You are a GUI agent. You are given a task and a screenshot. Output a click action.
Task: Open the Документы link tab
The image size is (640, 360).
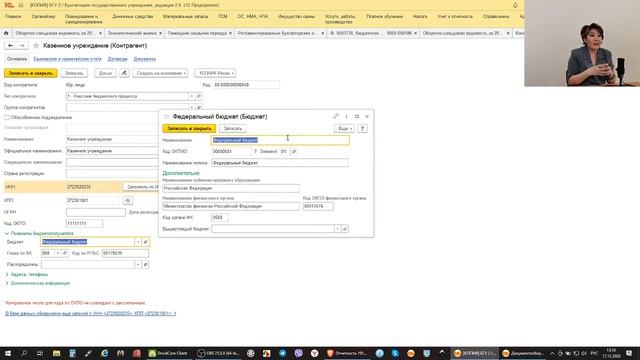pos(144,59)
